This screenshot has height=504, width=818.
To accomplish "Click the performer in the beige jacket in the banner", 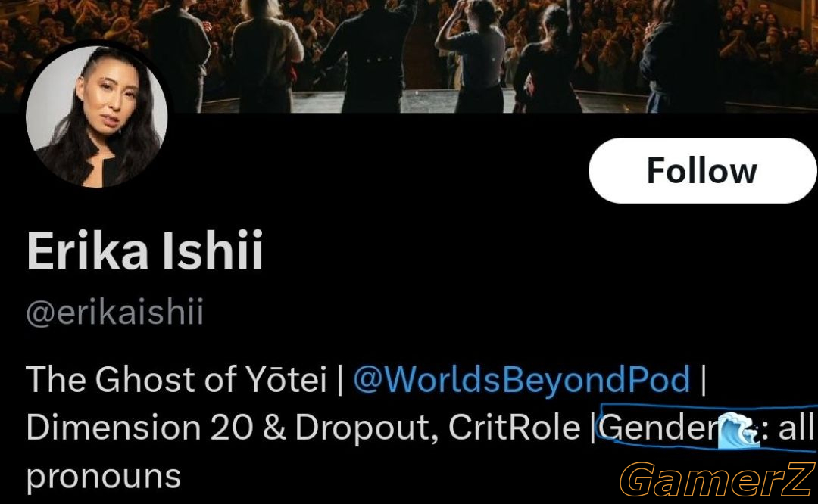I will pos(266,56).
